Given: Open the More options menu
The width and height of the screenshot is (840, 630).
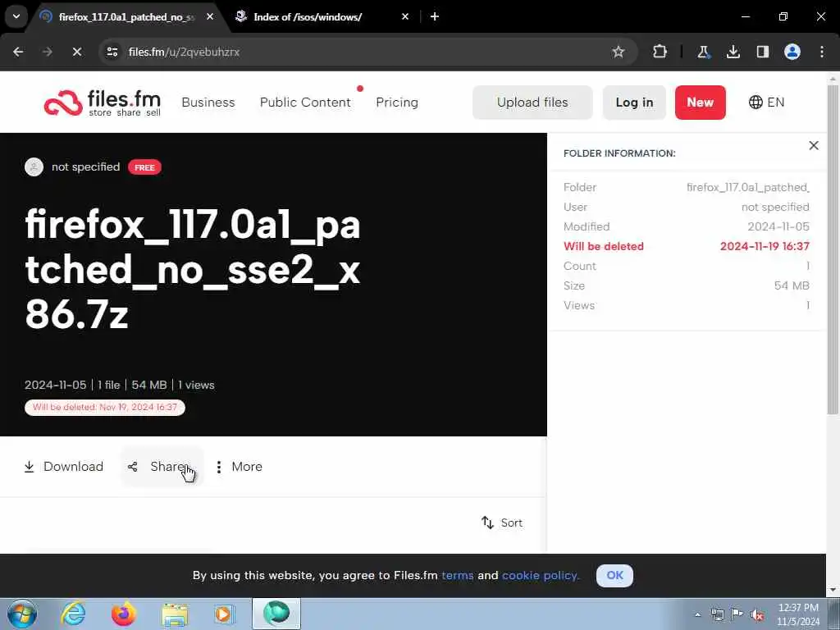Looking at the screenshot, I should click(239, 467).
